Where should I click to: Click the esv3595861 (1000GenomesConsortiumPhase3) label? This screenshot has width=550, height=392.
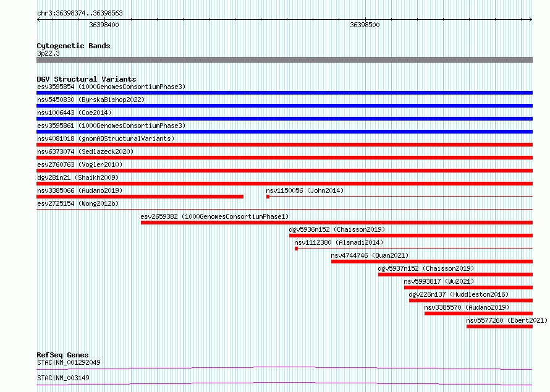[111, 126]
